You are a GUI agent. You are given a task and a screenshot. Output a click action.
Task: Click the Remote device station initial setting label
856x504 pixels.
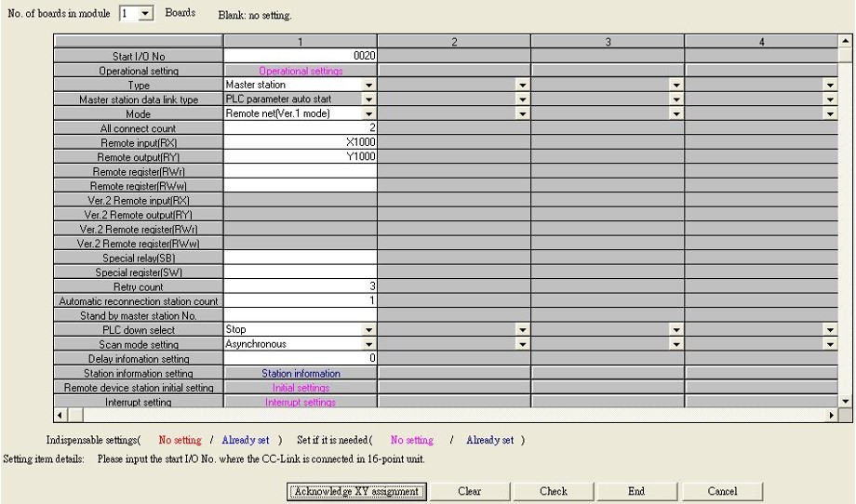coord(138,388)
